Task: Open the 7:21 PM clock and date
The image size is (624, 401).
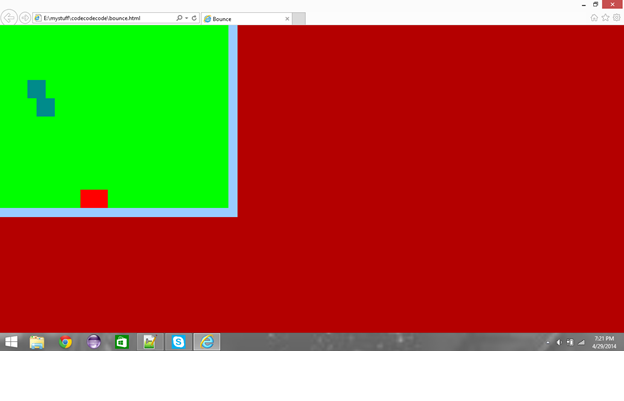Action: click(x=604, y=342)
